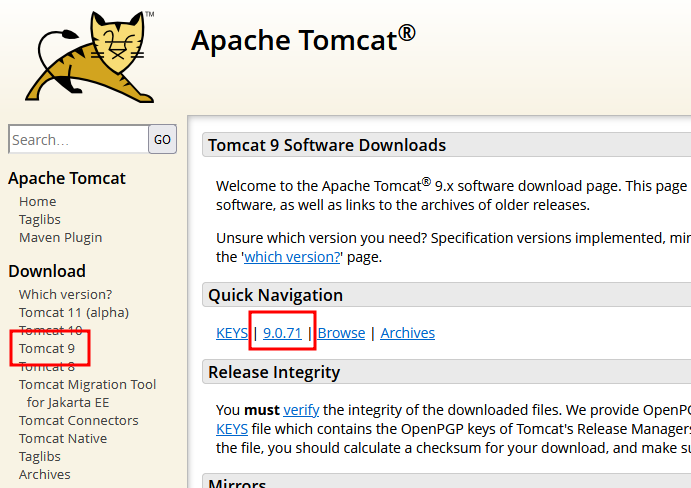Open the Tomcat 8 download link
This screenshot has height=488, width=691.
pos(47,366)
